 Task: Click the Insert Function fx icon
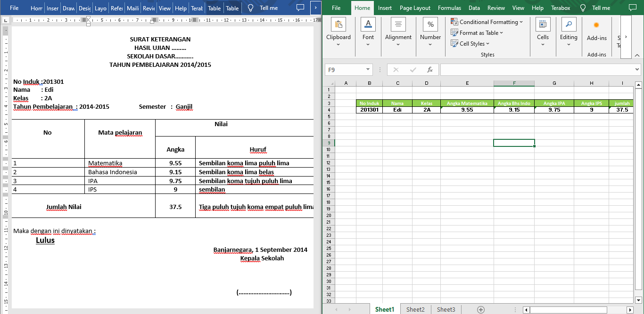429,70
